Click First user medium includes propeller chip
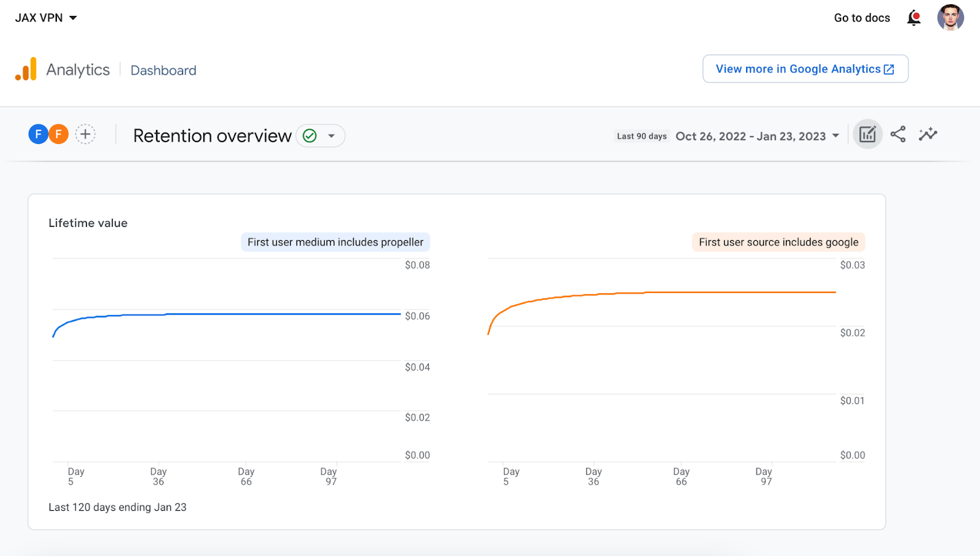 click(335, 242)
